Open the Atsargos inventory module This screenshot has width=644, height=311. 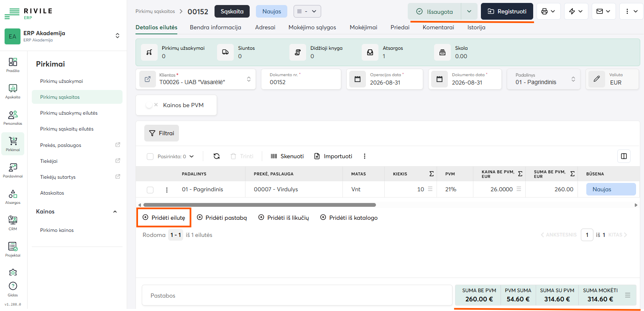pyautogui.click(x=13, y=197)
